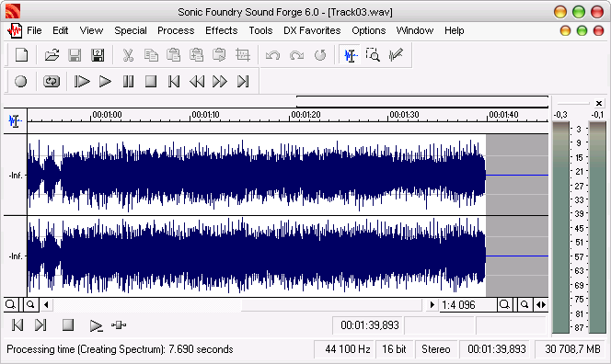This screenshot has height=364, width=611.
Task: Select the Pencil draw tool
Action: pyautogui.click(x=396, y=55)
